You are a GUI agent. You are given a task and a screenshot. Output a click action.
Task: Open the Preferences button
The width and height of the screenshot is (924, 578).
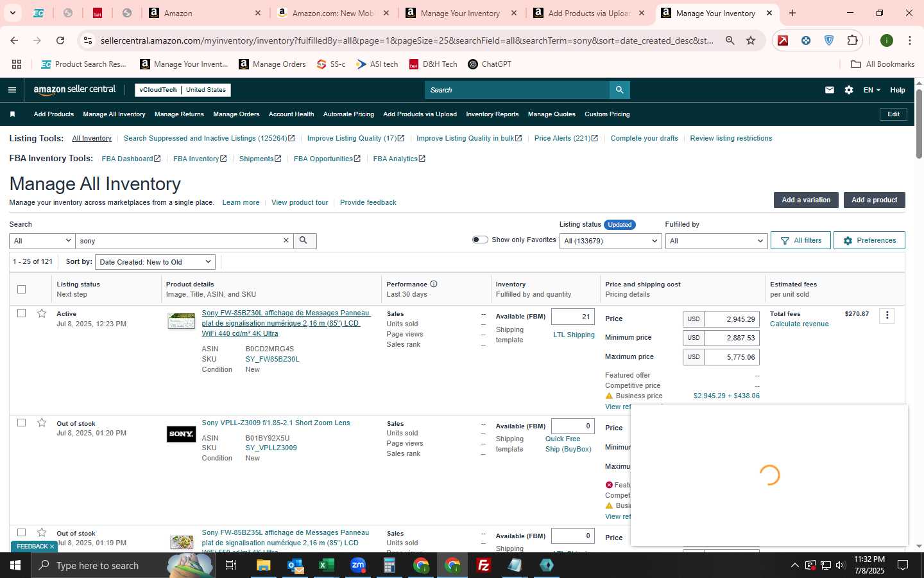tap(869, 240)
